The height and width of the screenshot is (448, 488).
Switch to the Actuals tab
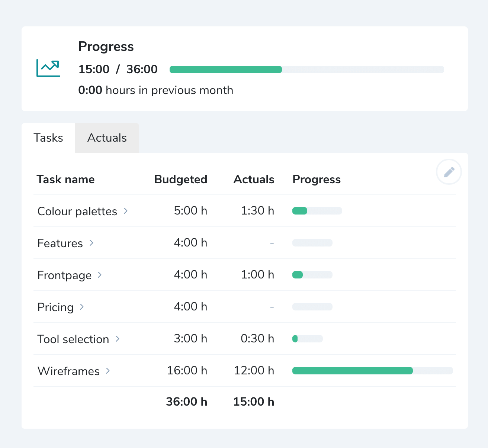click(107, 138)
